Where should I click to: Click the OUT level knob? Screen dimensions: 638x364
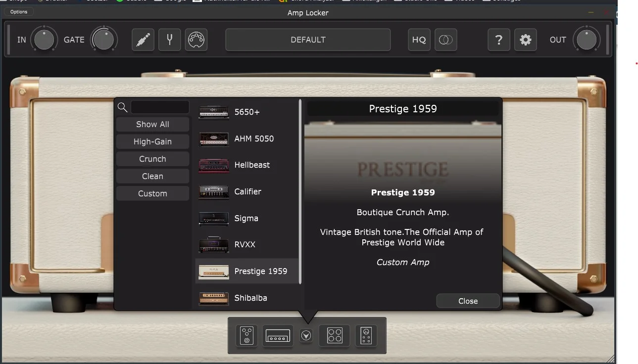[x=587, y=40]
